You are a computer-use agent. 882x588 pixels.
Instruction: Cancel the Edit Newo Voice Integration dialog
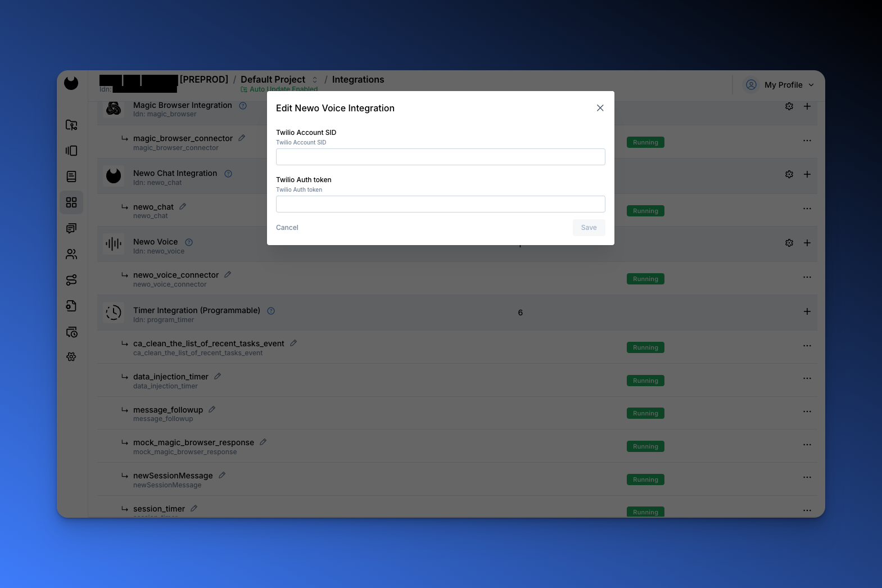coord(287,228)
